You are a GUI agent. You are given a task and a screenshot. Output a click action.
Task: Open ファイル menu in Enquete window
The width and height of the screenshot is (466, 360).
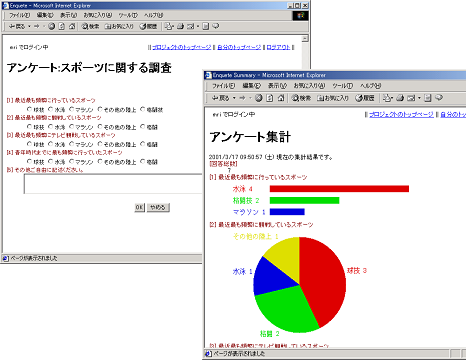click(x=19, y=15)
